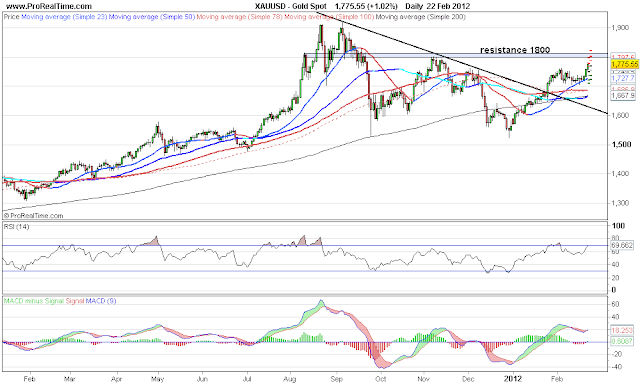Click the red Signal legend label

tap(75, 301)
